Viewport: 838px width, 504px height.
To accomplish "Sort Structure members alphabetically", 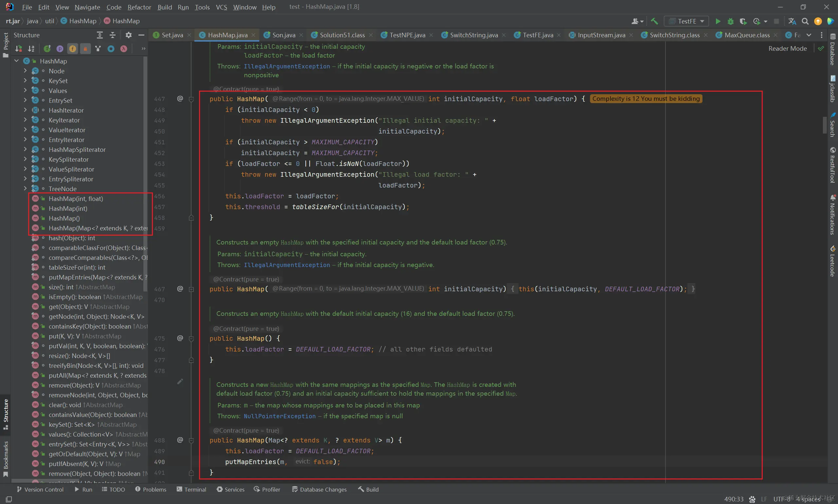I will (x=31, y=48).
